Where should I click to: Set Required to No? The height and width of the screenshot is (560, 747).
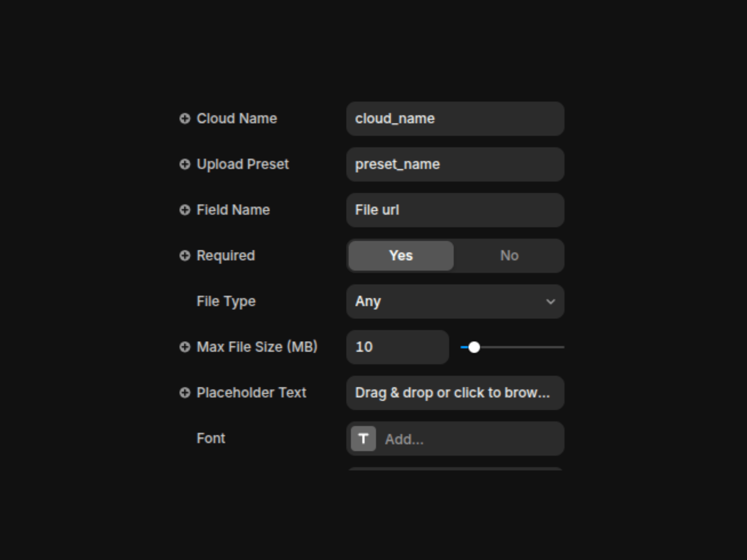coord(509,256)
